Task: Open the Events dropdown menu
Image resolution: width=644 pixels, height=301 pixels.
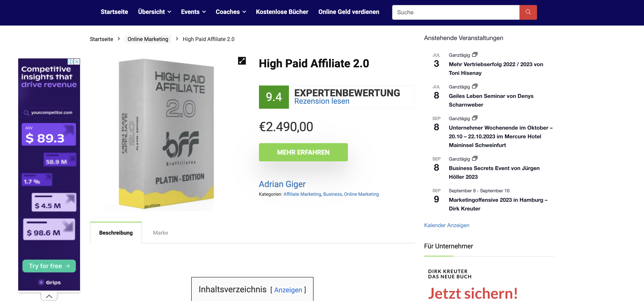Action: pyautogui.click(x=193, y=12)
